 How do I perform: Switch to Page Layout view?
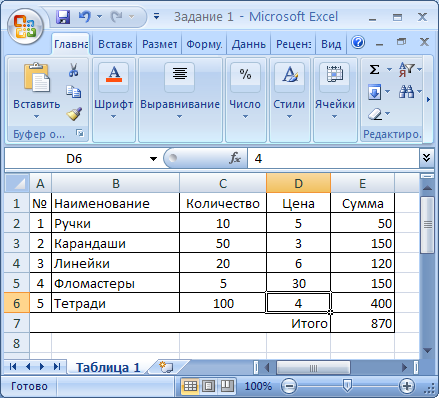tap(209, 386)
